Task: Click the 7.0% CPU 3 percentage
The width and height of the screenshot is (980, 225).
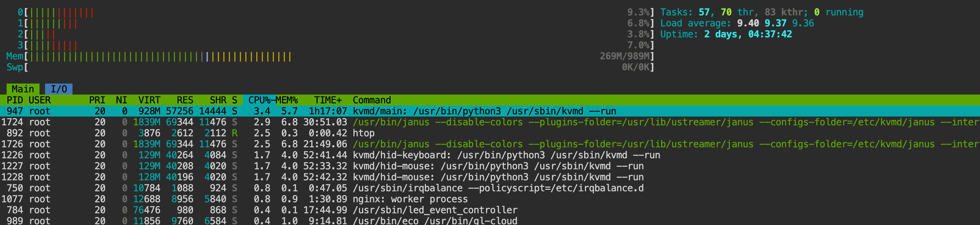Action: click(x=638, y=45)
